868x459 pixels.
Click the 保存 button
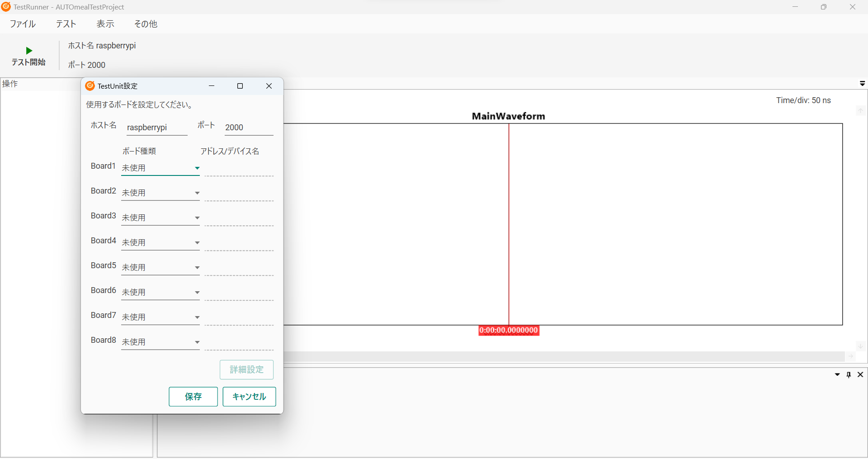(193, 397)
